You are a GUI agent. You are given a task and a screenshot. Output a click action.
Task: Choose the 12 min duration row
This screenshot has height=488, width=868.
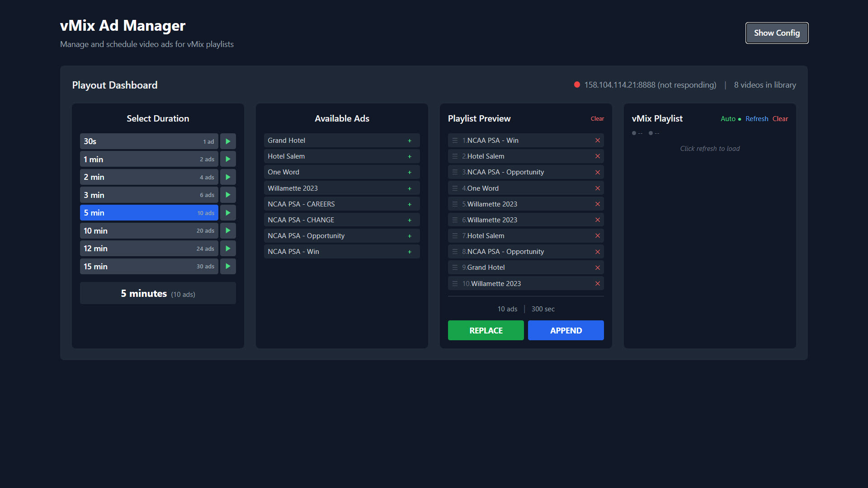149,249
